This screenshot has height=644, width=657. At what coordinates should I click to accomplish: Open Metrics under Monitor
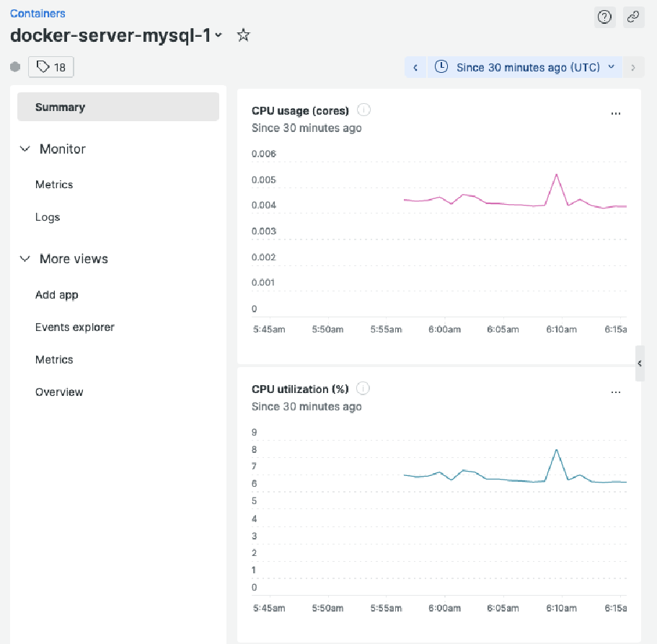click(x=54, y=185)
